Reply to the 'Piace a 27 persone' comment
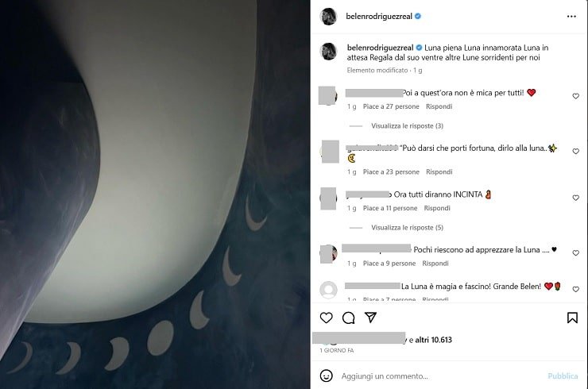The image size is (588, 389). coord(439,106)
